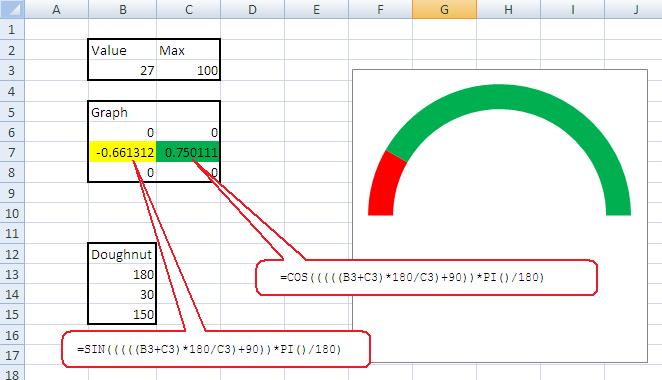Select row 12 header

[x=12, y=254]
